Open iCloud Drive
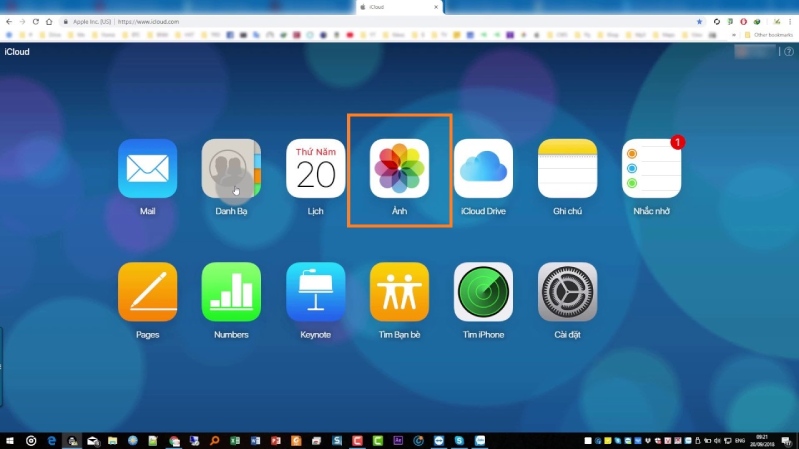Viewport: 799px width, 449px height. (484, 169)
